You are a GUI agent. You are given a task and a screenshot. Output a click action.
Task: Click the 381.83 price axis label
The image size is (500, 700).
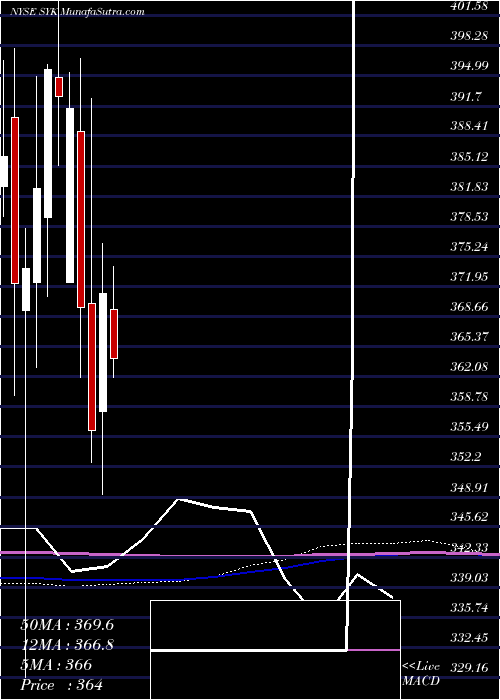(x=469, y=187)
